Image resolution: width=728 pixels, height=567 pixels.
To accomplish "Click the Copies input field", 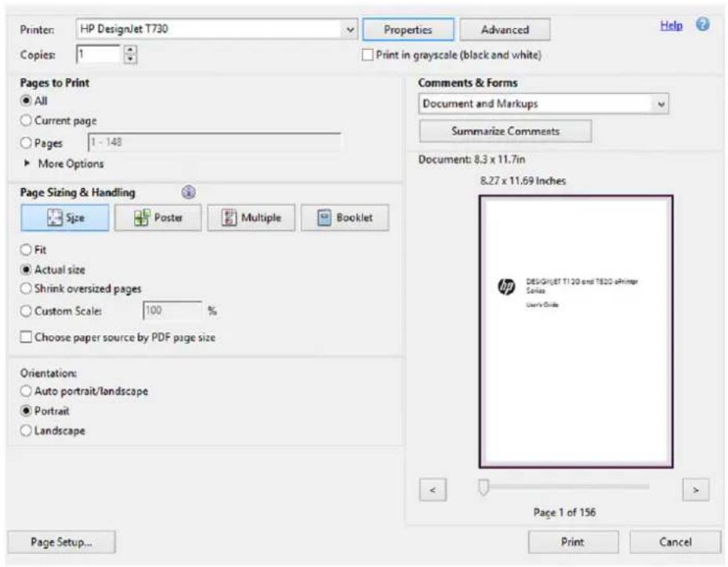I will 98,54.
